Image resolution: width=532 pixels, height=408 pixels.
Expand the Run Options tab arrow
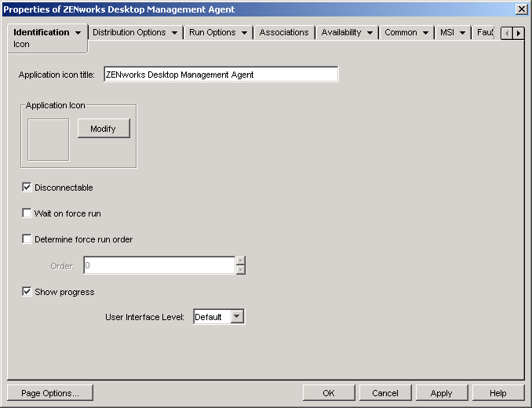tap(244, 33)
